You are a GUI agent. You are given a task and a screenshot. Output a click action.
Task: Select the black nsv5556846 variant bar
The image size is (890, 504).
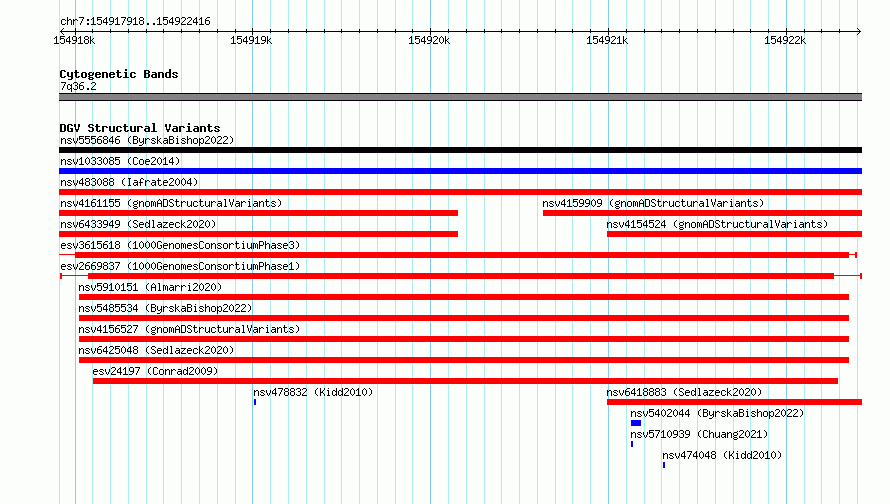click(x=460, y=150)
